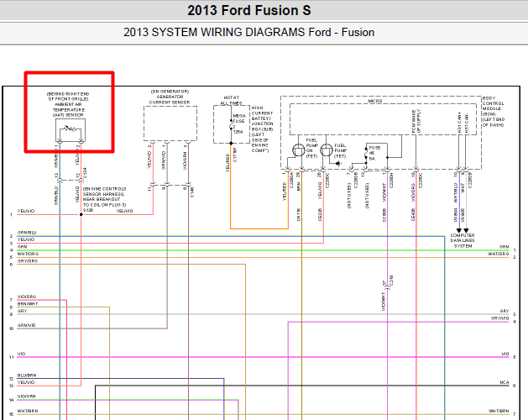528x420 pixels.
Task: Click the "S126" splice label
Action: pyautogui.click(x=88, y=210)
